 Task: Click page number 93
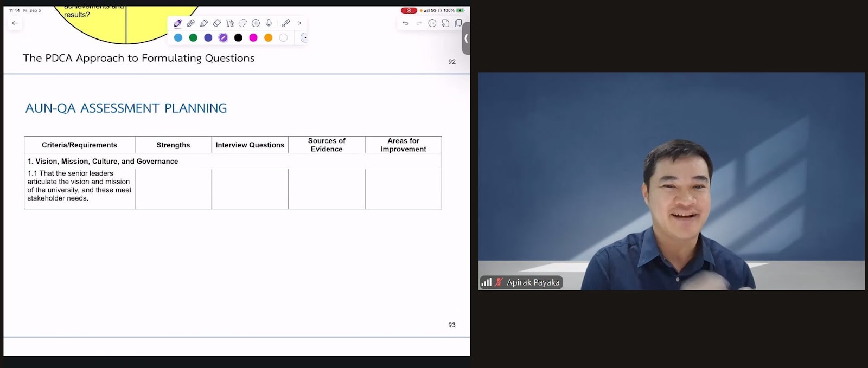pos(452,325)
